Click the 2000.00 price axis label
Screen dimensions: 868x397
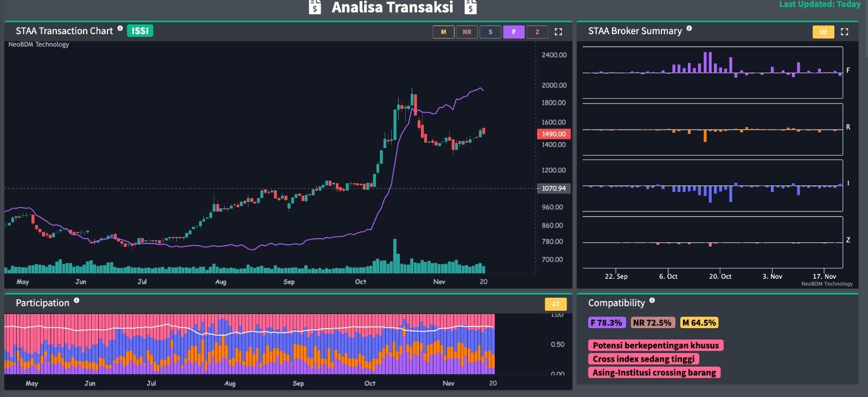point(554,85)
